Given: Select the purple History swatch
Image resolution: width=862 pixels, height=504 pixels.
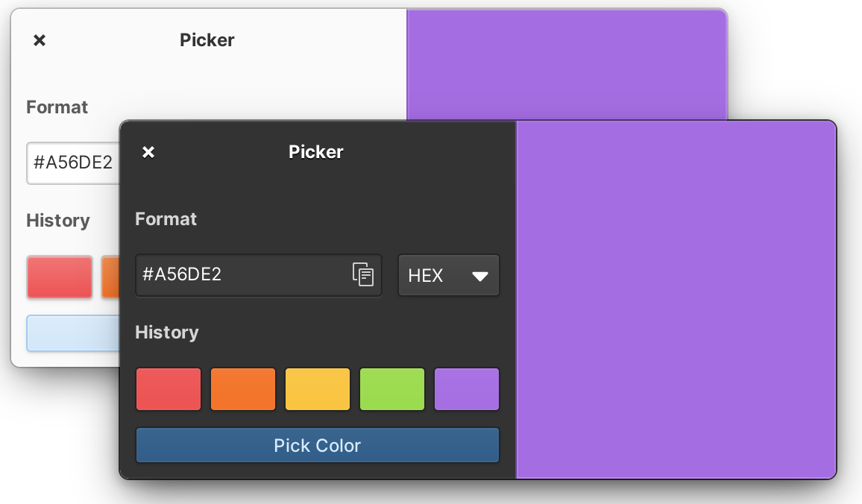Looking at the screenshot, I should (466, 388).
